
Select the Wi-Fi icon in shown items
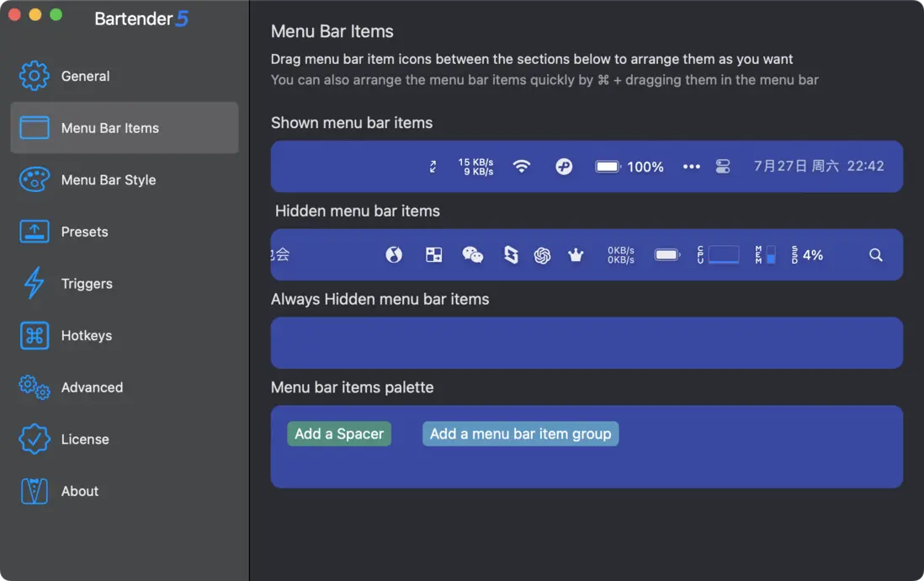[522, 167]
